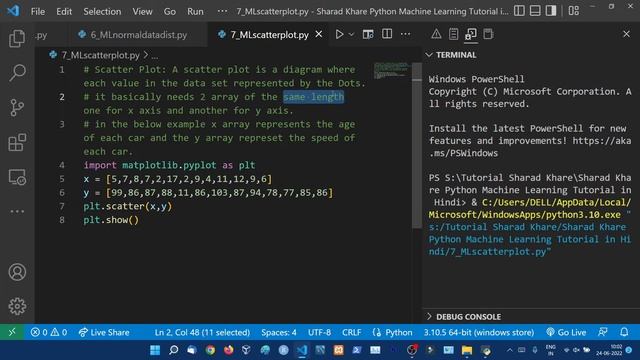The image size is (640, 360).
Task: Open Remote Explorer in the activity bar
Action: pyautogui.click(x=17, y=177)
